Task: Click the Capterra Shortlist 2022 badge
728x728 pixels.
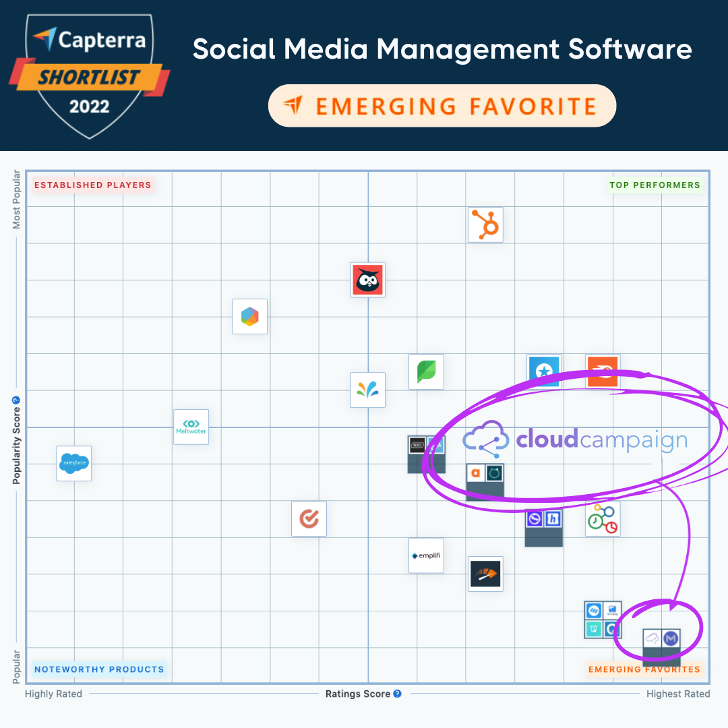Action: pos(90,76)
